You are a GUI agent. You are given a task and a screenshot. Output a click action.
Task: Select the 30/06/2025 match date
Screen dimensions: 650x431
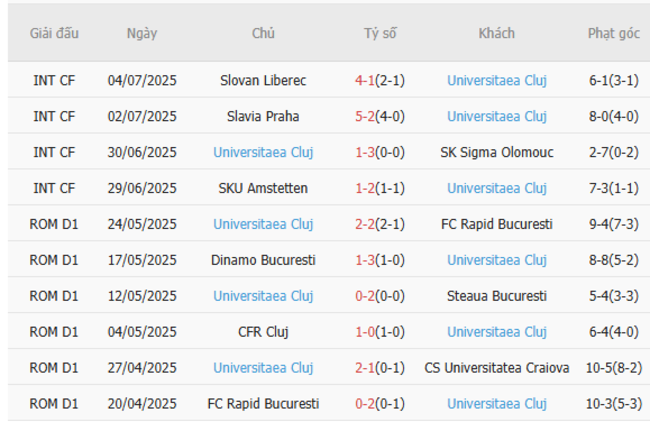(142, 152)
